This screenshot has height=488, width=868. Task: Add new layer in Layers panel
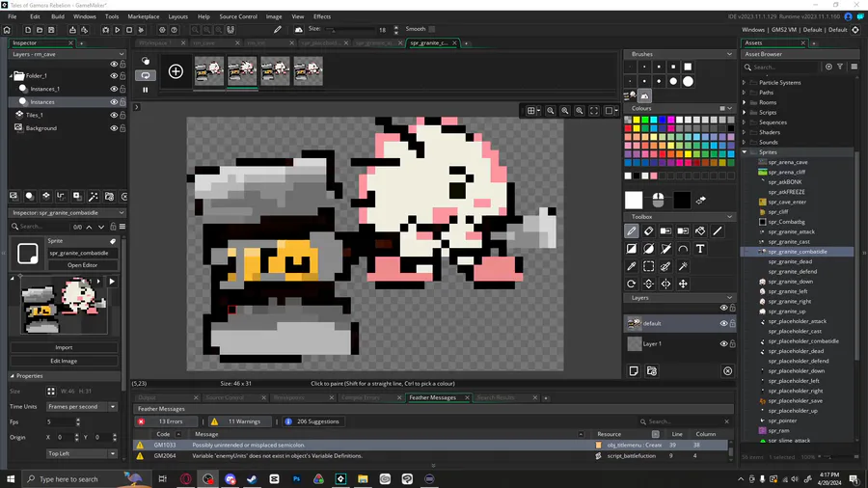634,371
